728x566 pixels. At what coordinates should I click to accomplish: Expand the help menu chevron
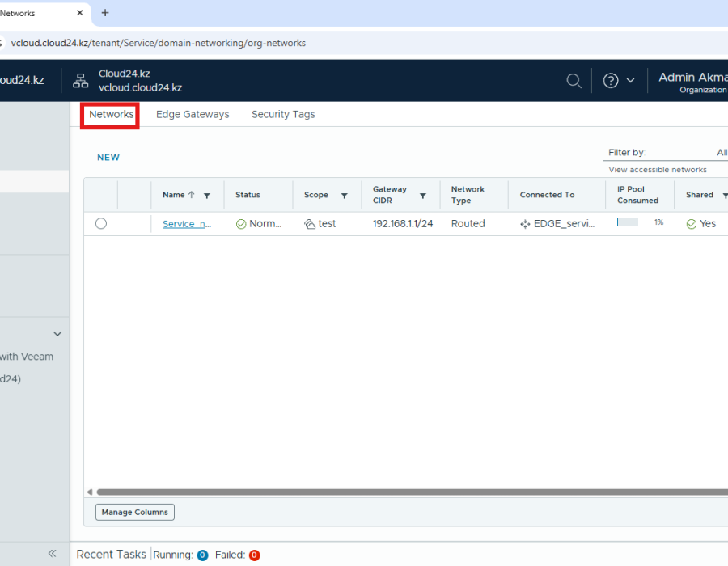point(630,81)
